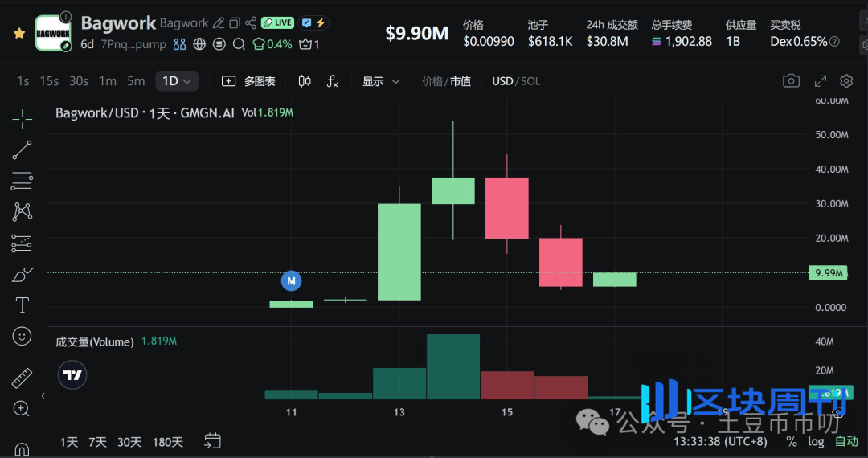Click the blue M marker on chart
The width and height of the screenshot is (868, 458).
[291, 281]
